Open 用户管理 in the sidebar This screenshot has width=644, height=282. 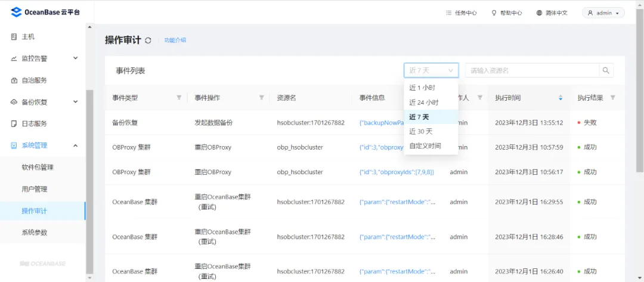pos(35,189)
